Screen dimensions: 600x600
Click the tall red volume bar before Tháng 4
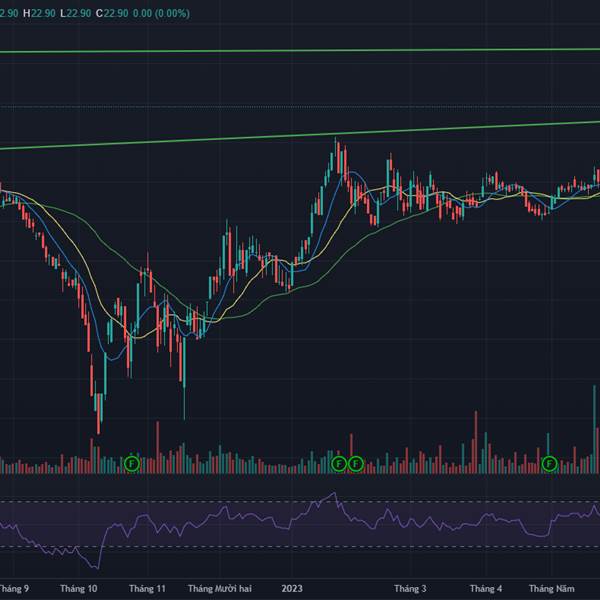[476, 442]
